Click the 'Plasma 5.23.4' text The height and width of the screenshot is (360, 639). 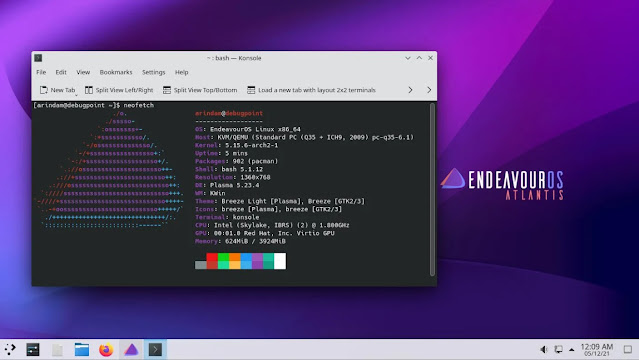234,185
